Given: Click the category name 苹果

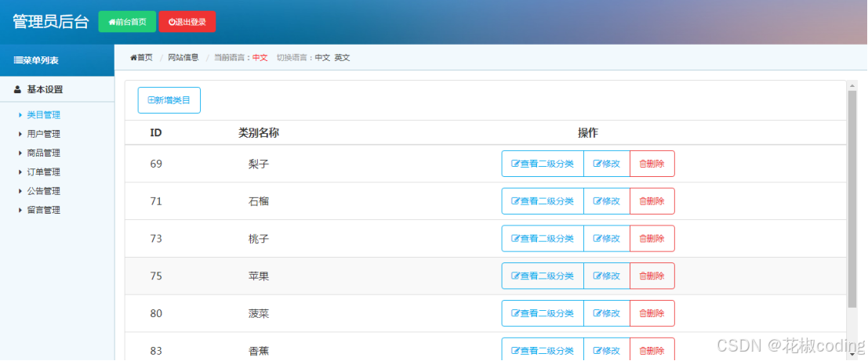Looking at the screenshot, I should (x=259, y=276).
